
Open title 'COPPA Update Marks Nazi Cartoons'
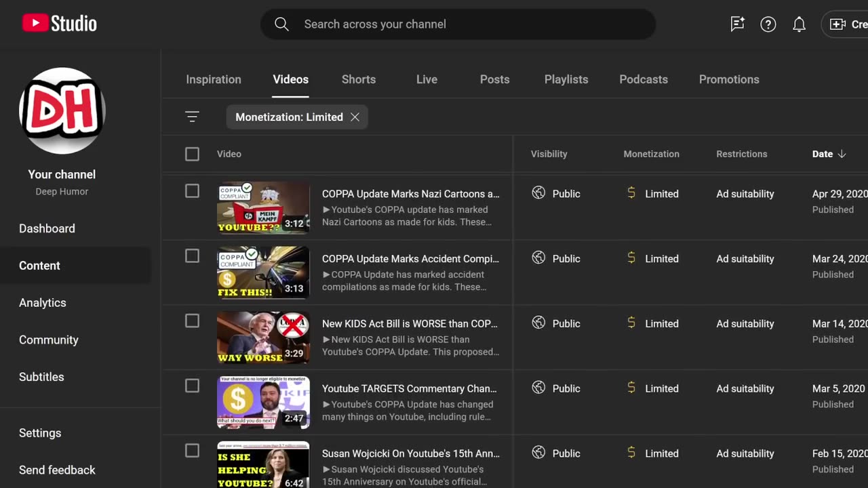coord(410,194)
